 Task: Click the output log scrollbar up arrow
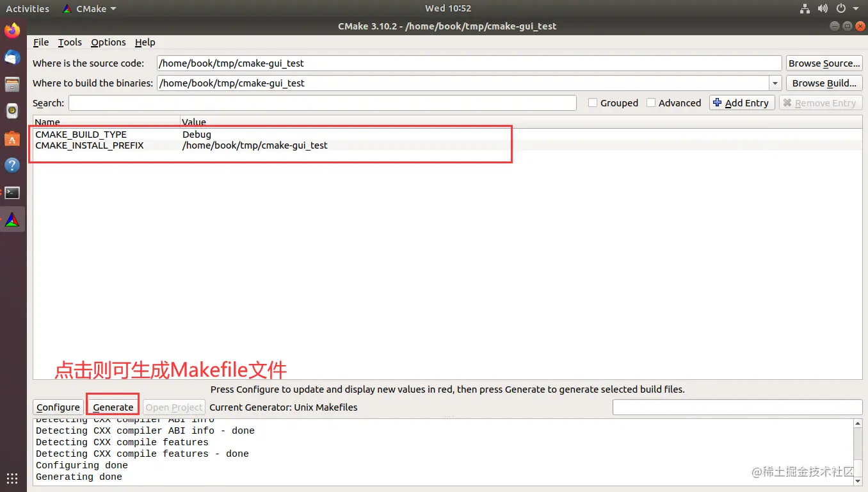point(858,424)
